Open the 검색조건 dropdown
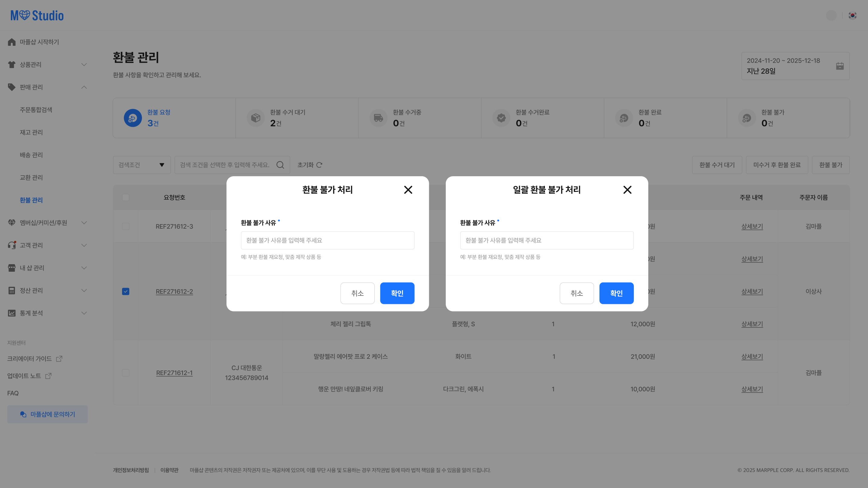Image resolution: width=868 pixels, height=488 pixels. (x=142, y=165)
